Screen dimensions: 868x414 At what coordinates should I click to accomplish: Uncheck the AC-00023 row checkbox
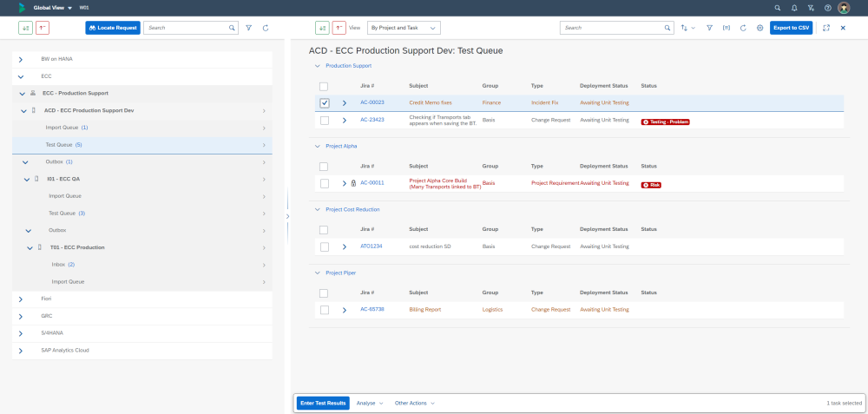point(325,102)
